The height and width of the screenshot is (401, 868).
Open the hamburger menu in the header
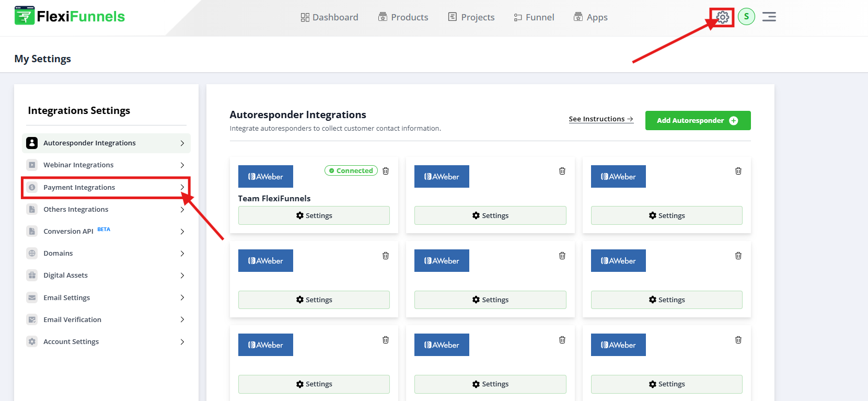click(x=769, y=17)
